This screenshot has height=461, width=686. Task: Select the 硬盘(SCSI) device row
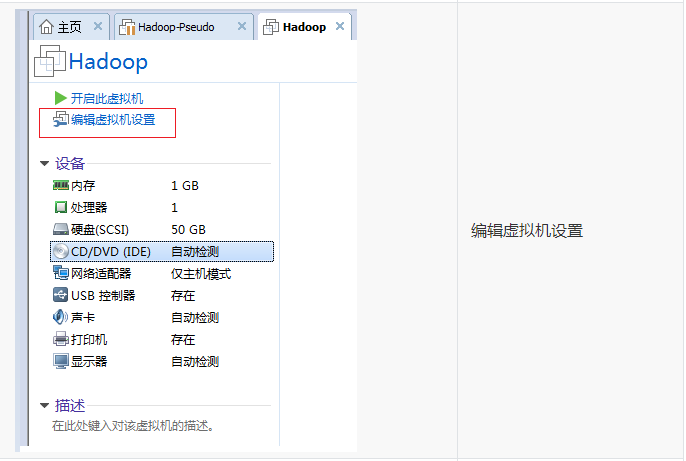tap(161, 230)
